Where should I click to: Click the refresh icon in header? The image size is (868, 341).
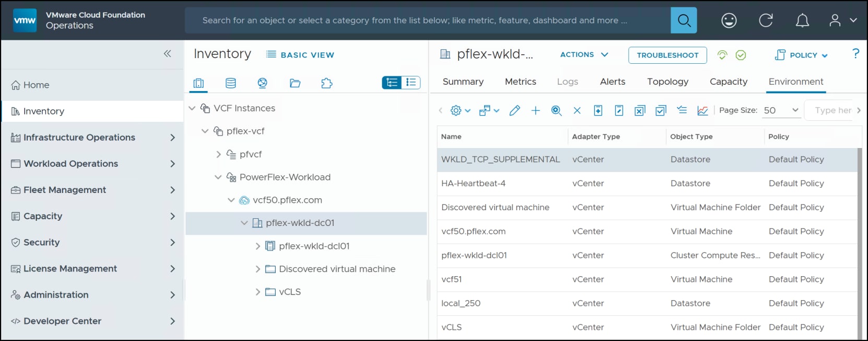[766, 20]
